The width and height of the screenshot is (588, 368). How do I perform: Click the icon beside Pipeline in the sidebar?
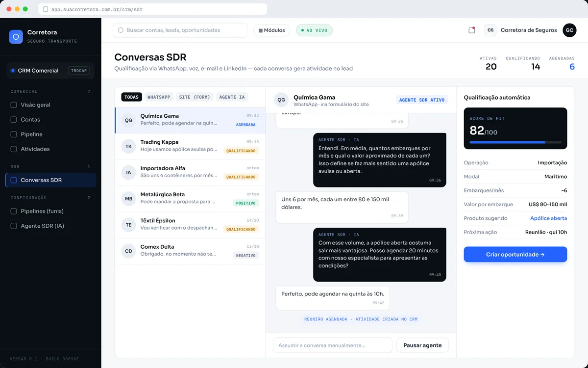[x=14, y=134]
